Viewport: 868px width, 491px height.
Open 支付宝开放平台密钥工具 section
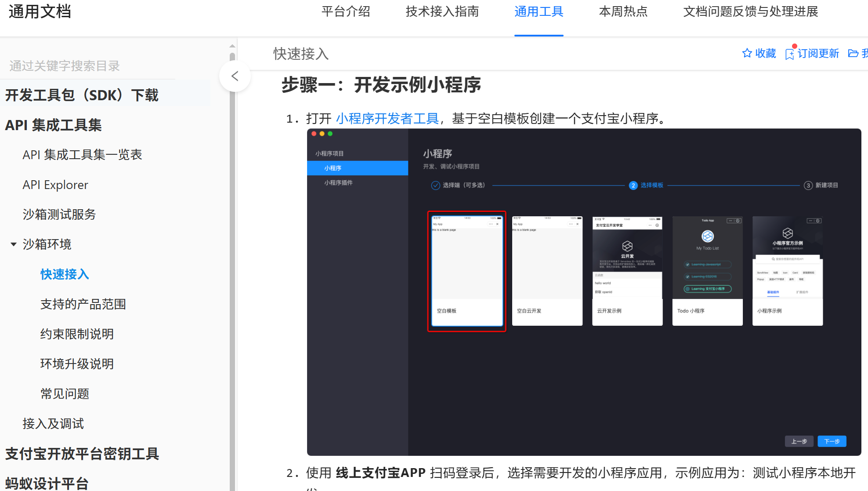[82, 454]
